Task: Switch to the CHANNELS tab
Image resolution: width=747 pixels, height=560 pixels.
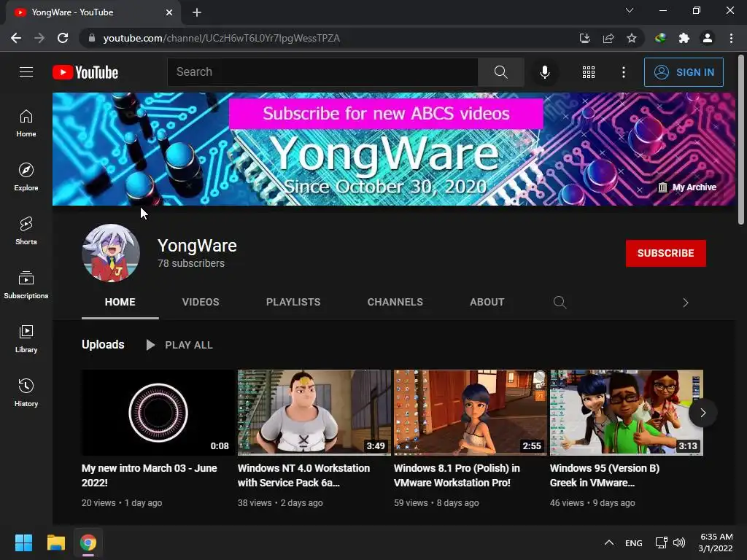Action: click(395, 303)
